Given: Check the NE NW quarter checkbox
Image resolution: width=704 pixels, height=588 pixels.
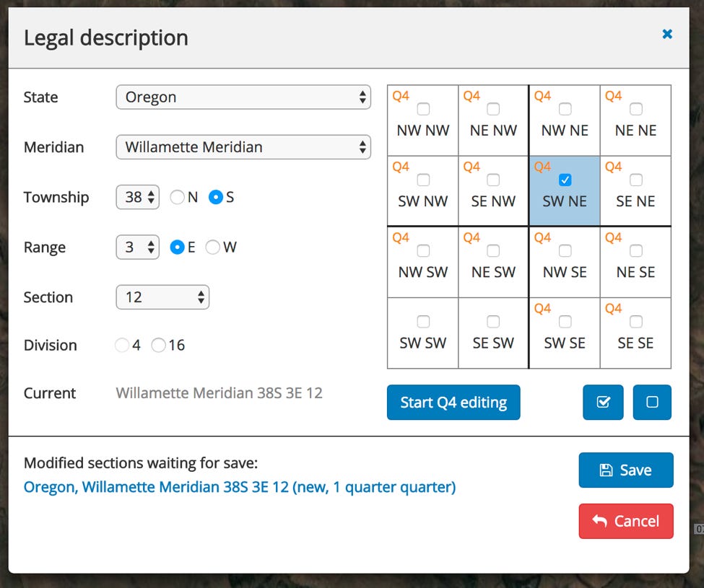Looking at the screenshot, I should 493,109.
